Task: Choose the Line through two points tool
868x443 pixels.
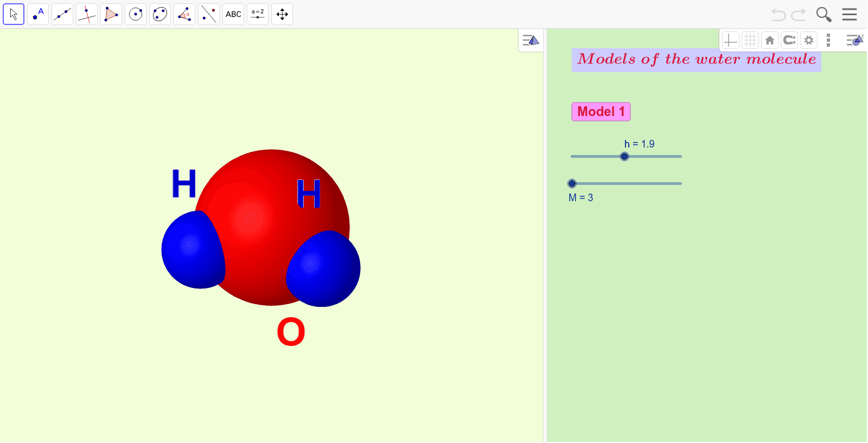Action: [x=62, y=14]
